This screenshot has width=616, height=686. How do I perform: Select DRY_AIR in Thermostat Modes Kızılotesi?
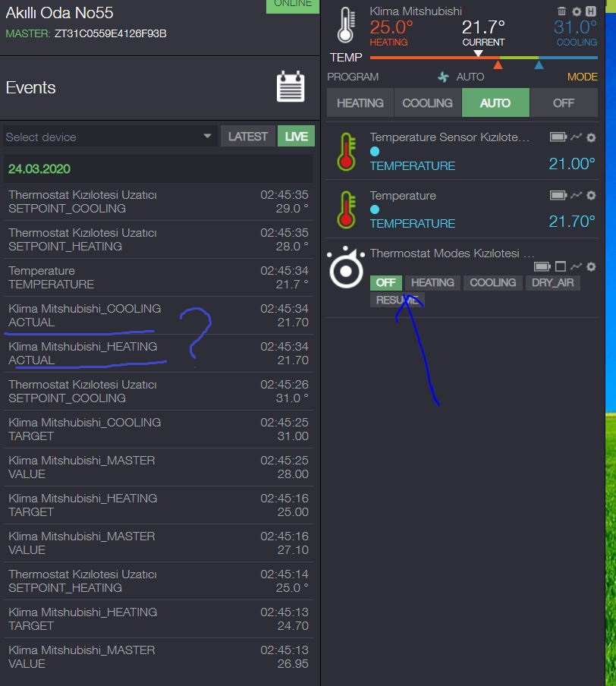click(552, 282)
